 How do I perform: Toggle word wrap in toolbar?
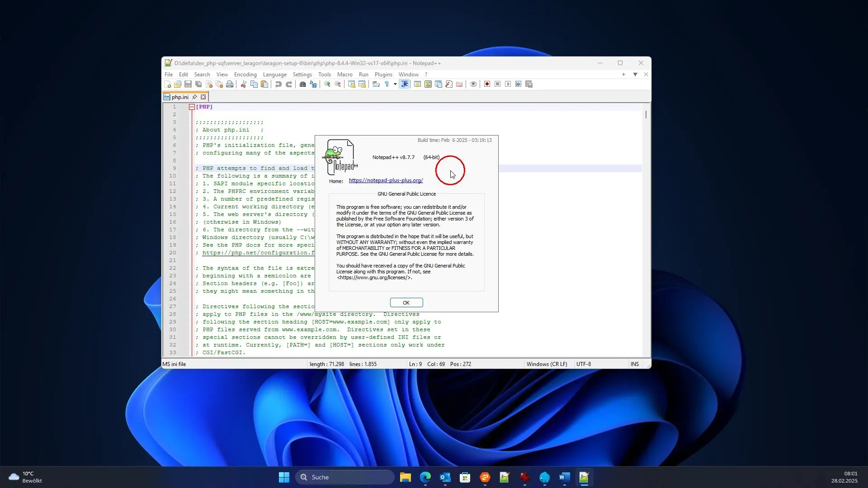pyautogui.click(x=376, y=84)
